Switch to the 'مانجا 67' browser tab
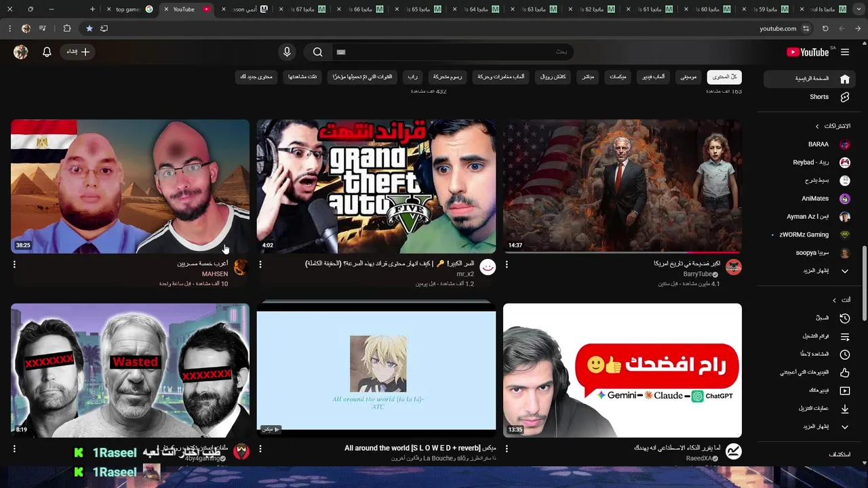 tap(302, 9)
